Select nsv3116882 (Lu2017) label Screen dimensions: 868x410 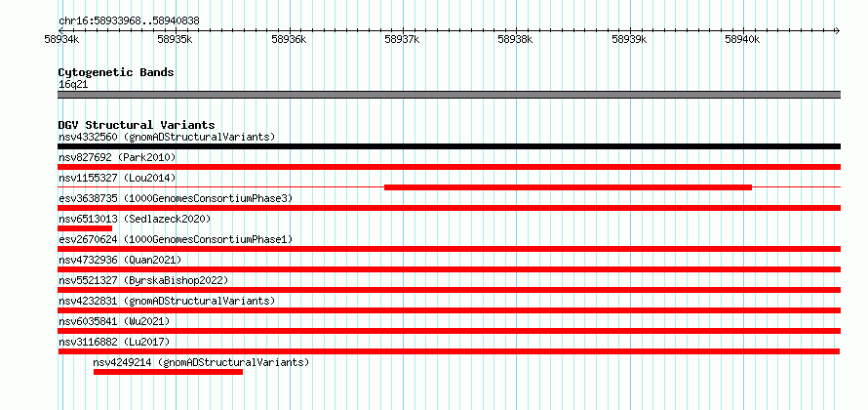point(114,342)
